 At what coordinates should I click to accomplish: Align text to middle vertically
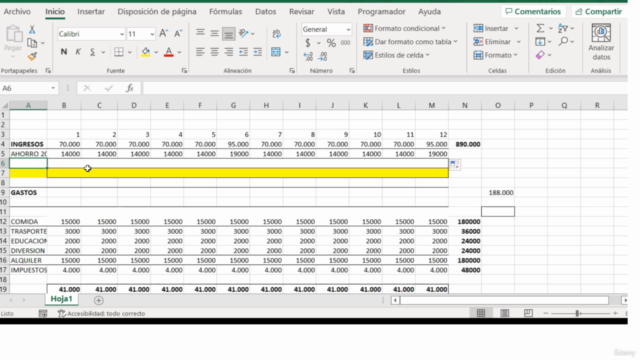click(x=214, y=33)
